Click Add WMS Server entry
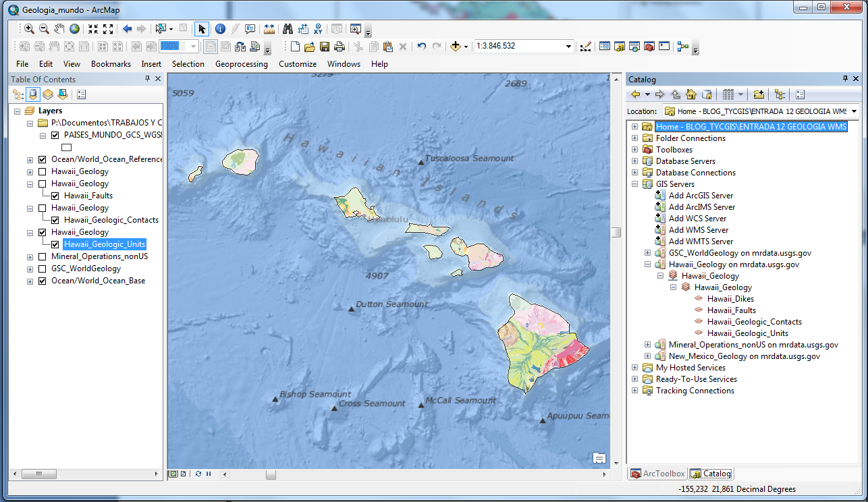This screenshot has width=868, height=502. tap(699, 230)
